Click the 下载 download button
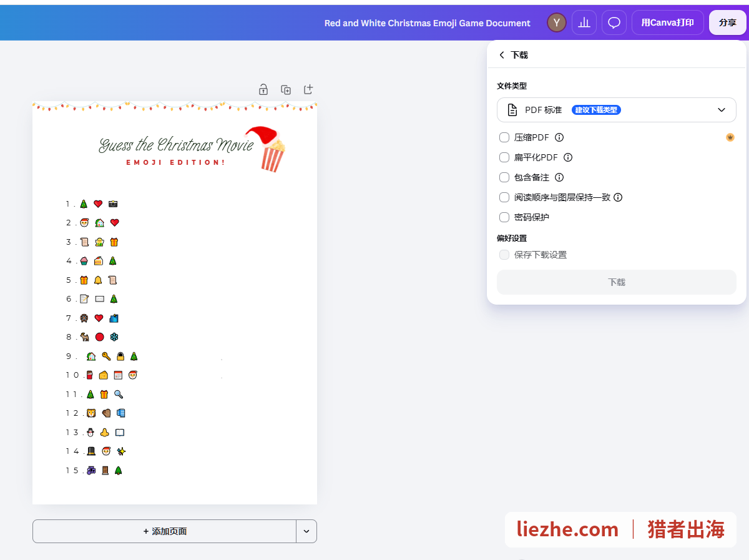Viewport: 749px width, 560px height. point(617,282)
